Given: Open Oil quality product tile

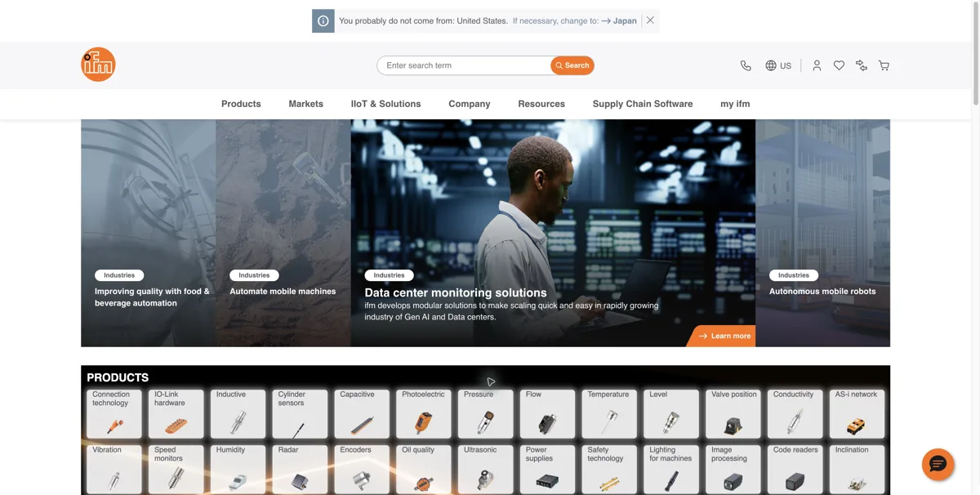Looking at the screenshot, I should coord(424,469).
